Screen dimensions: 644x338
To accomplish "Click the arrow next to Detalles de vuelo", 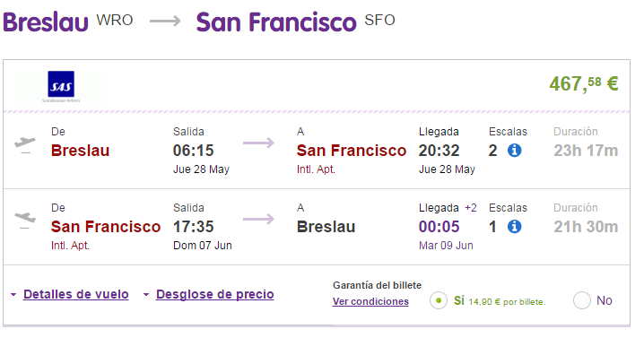I will click(x=13, y=294).
